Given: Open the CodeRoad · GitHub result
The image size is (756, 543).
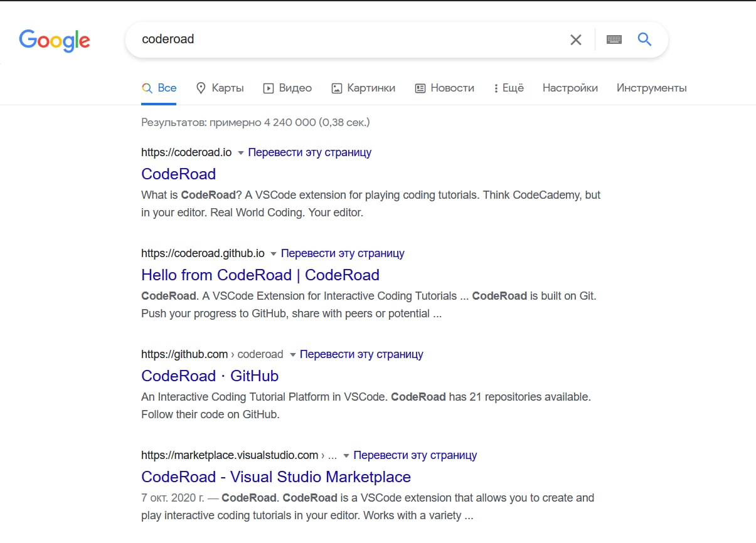Looking at the screenshot, I should pos(210,376).
